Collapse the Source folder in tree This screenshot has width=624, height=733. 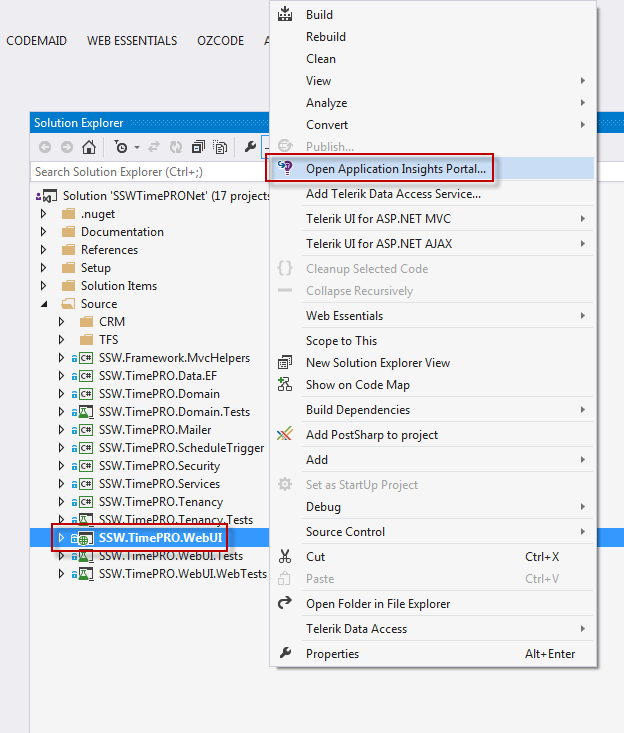tap(43, 304)
